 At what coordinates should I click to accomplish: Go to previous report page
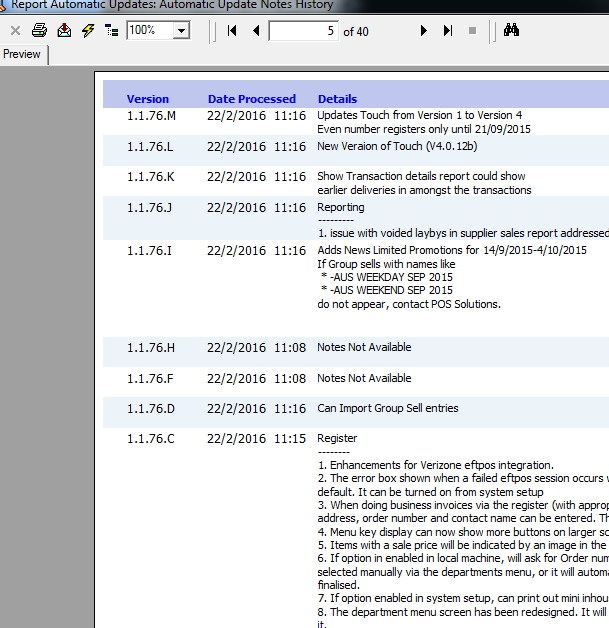click(x=256, y=30)
